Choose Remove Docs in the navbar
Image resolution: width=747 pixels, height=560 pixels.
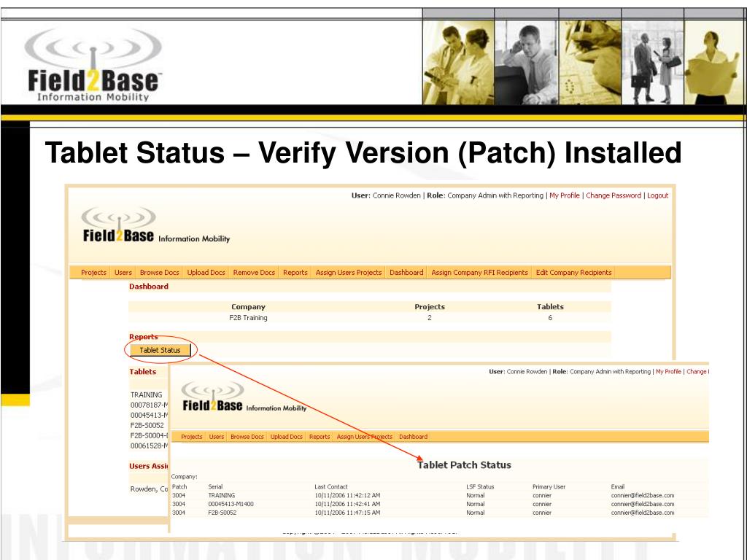tap(254, 273)
